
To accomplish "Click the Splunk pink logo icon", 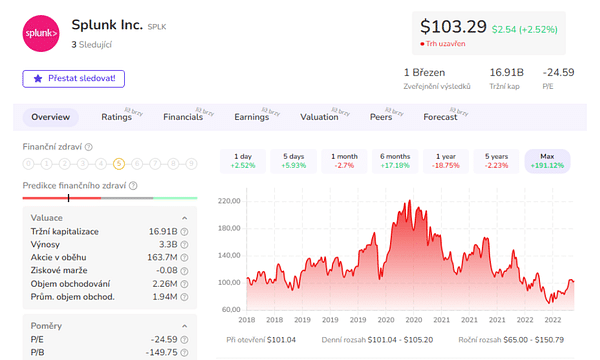I will [x=41, y=33].
